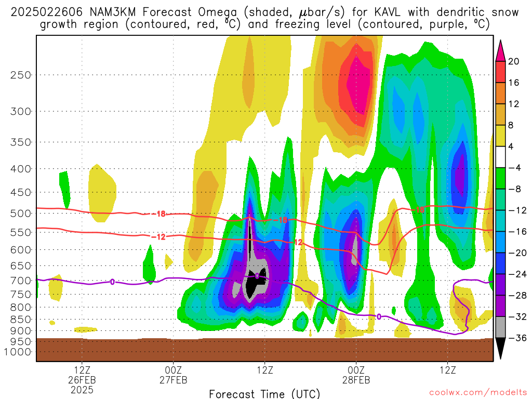Click the 750 pressure level label

point(21,295)
